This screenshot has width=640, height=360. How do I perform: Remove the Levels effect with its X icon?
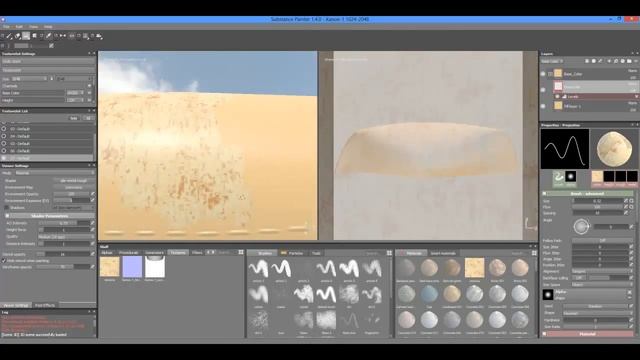pyautogui.click(x=636, y=96)
